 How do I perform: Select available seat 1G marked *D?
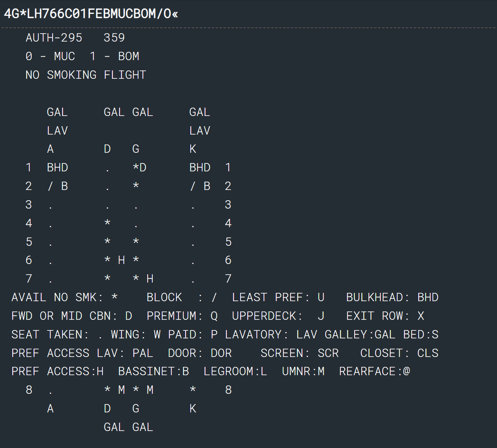pyautogui.click(x=139, y=167)
